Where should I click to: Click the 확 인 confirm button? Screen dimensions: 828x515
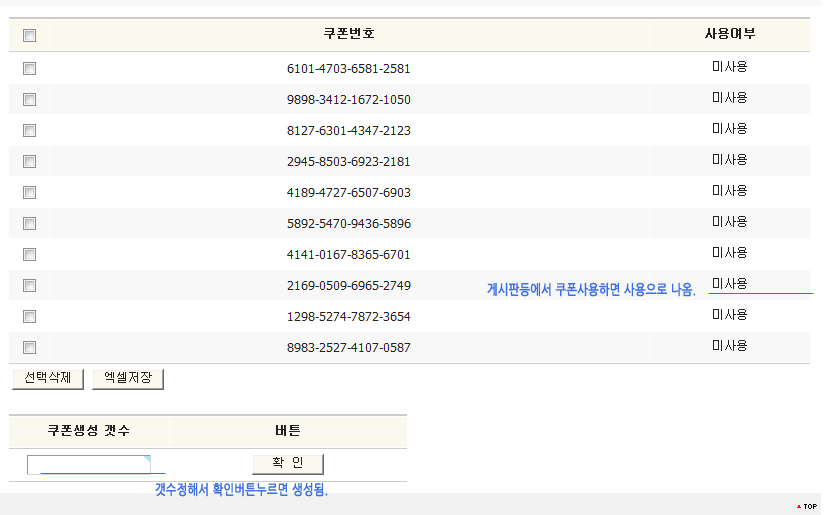tap(287, 464)
